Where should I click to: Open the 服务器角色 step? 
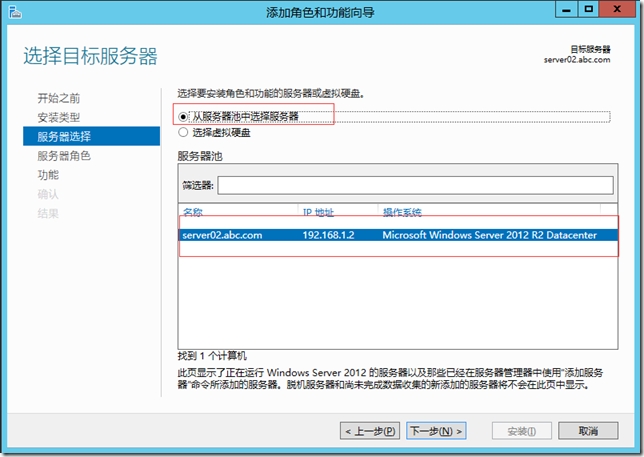(x=64, y=156)
